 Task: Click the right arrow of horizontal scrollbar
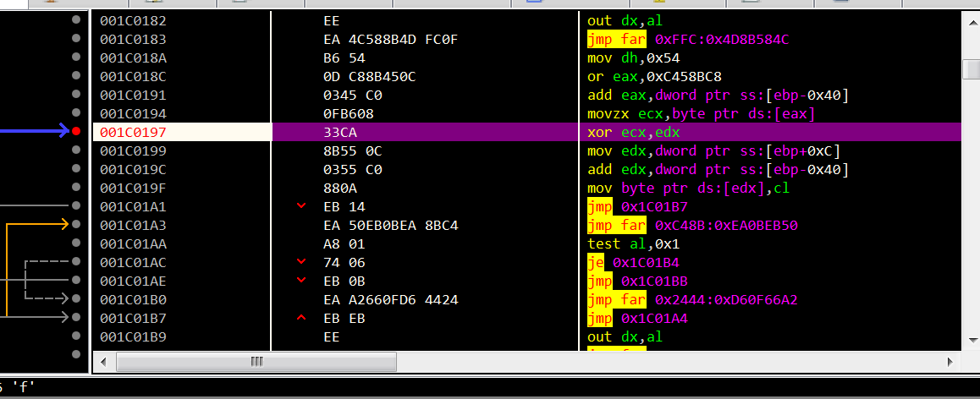click(x=950, y=362)
